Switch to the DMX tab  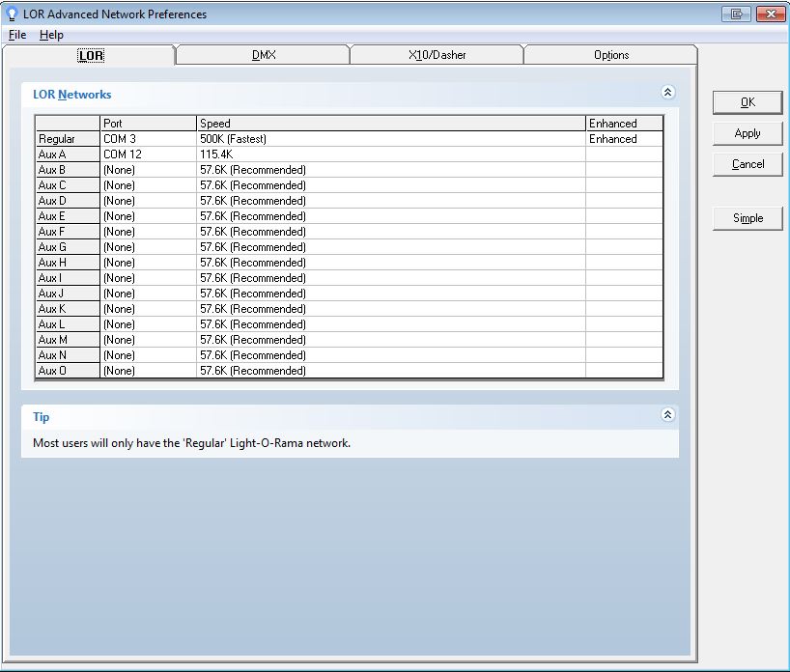click(263, 55)
